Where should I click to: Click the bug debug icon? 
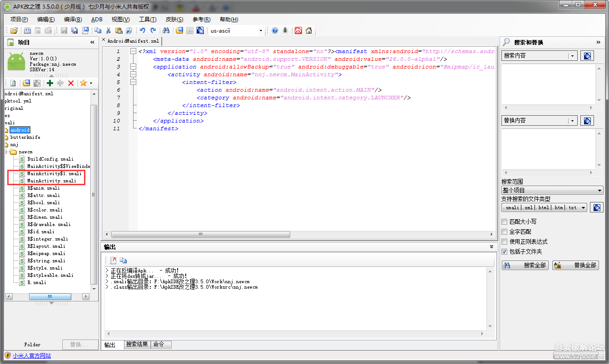click(285, 30)
